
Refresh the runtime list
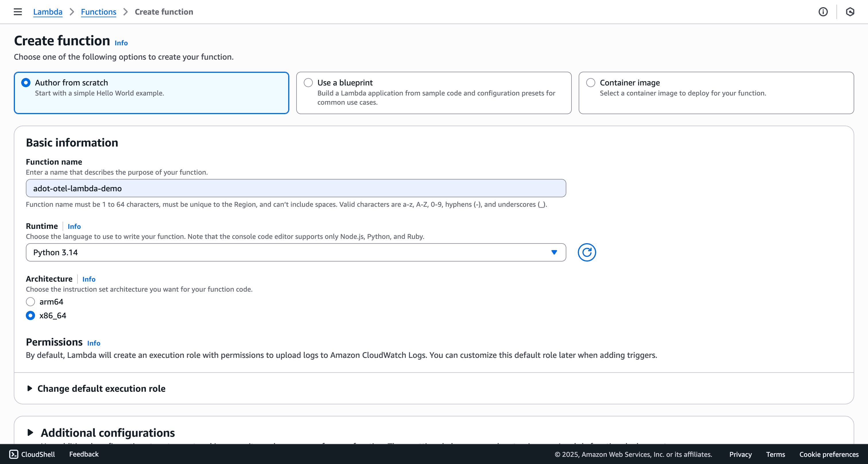[587, 252]
